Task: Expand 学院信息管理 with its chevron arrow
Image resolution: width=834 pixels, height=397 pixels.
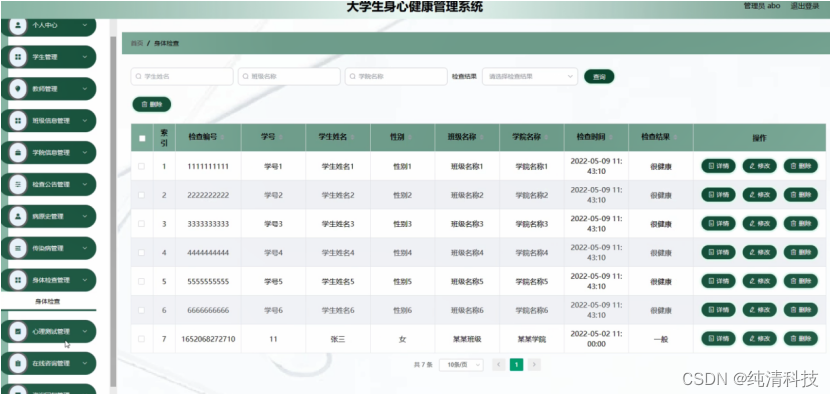Action: pos(85,153)
